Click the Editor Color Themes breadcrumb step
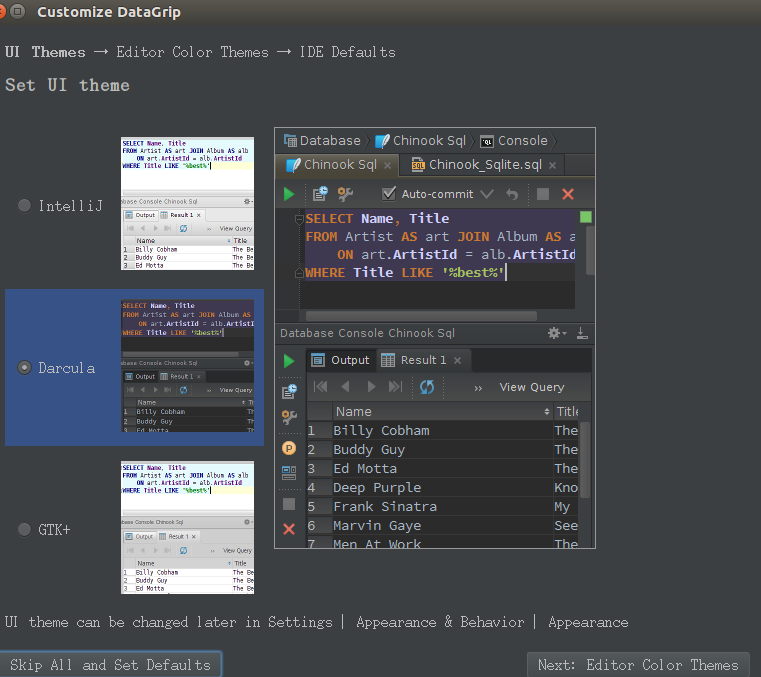The height and width of the screenshot is (677, 761). pyautogui.click(x=192, y=52)
